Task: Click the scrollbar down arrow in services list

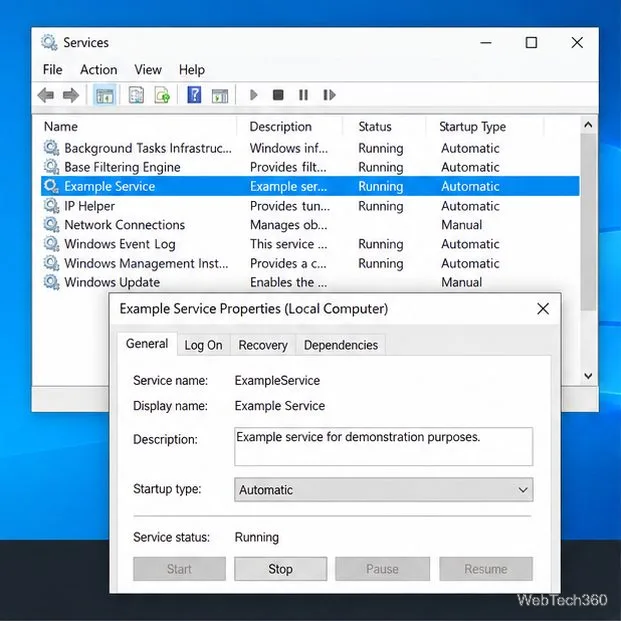Action: [588, 375]
